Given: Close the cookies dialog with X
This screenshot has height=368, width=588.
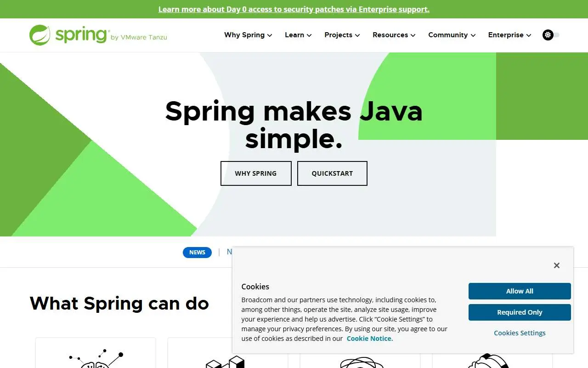Looking at the screenshot, I should pos(557,265).
